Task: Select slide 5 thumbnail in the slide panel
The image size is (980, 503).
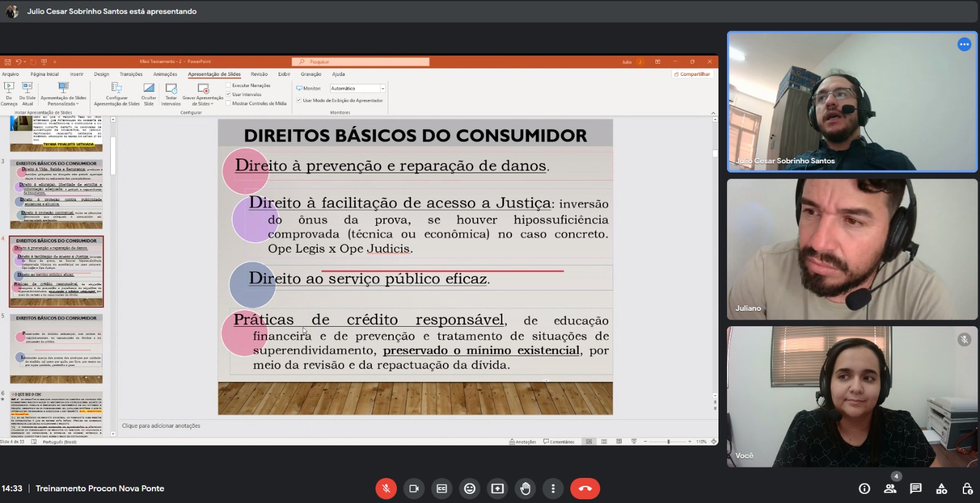Action: point(56,349)
